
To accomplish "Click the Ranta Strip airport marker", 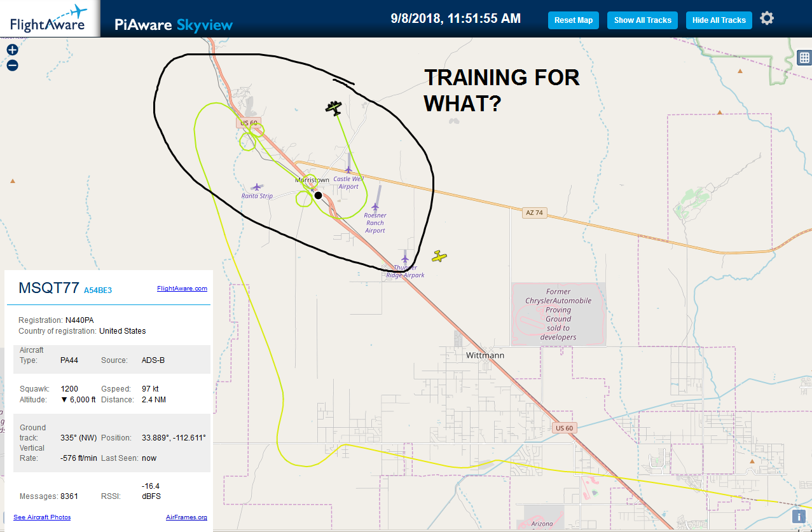I will tap(256, 187).
